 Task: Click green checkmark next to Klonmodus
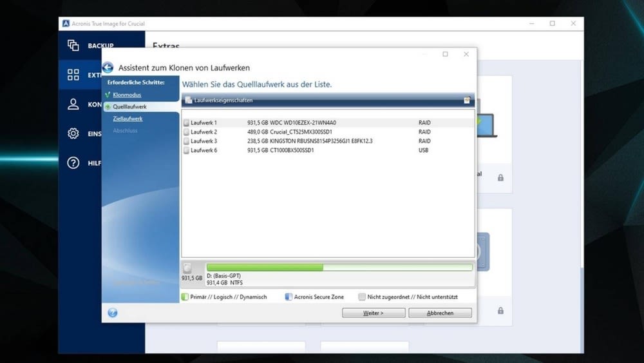(108, 95)
